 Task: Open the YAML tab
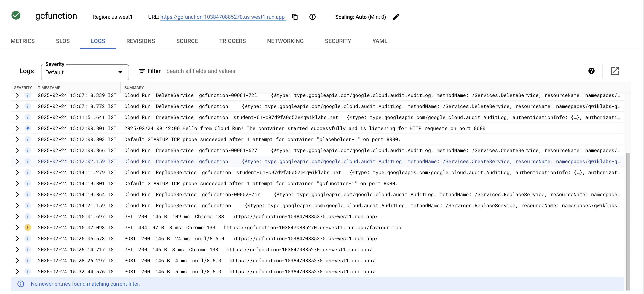coord(380,41)
